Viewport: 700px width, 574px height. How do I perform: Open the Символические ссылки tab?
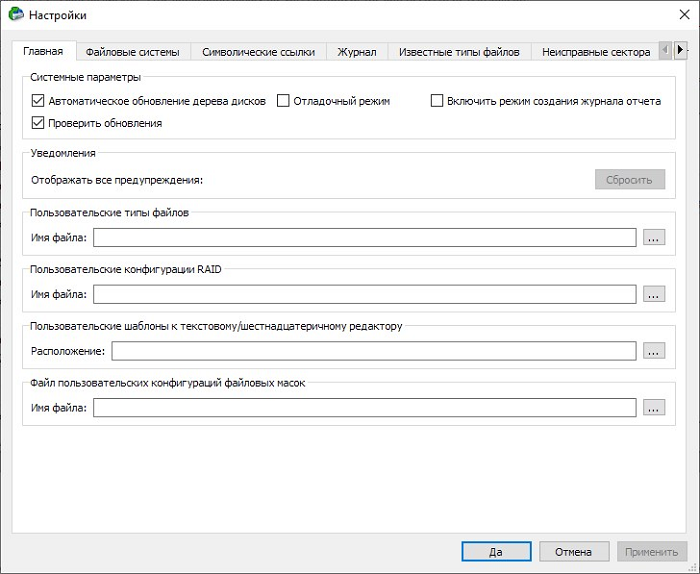click(x=258, y=52)
